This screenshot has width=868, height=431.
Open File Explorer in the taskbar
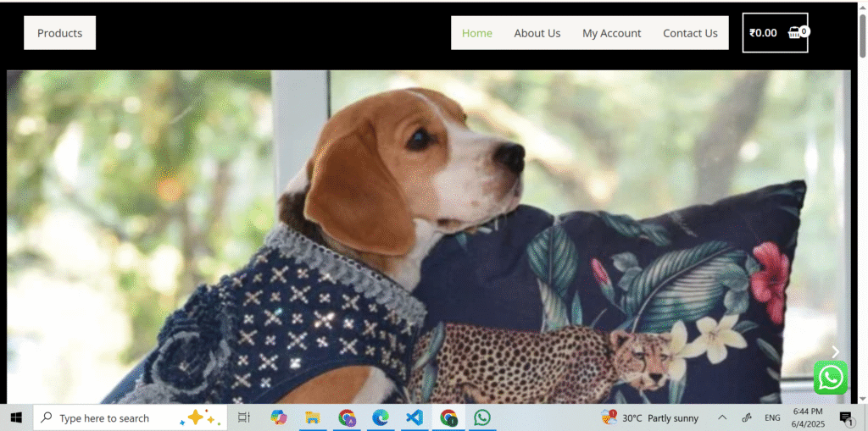(x=312, y=417)
